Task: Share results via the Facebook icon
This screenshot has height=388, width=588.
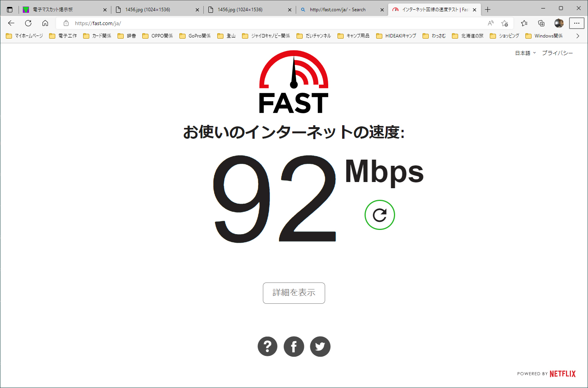Action: point(294,346)
